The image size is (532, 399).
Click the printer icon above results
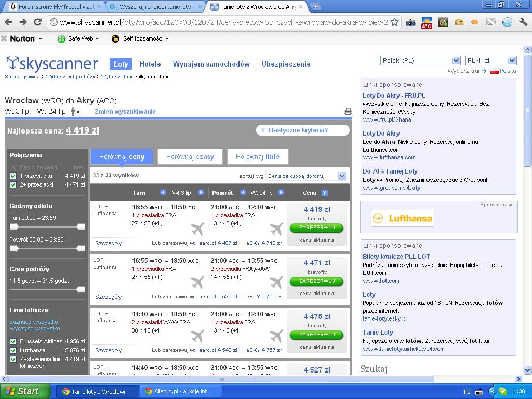[348, 112]
